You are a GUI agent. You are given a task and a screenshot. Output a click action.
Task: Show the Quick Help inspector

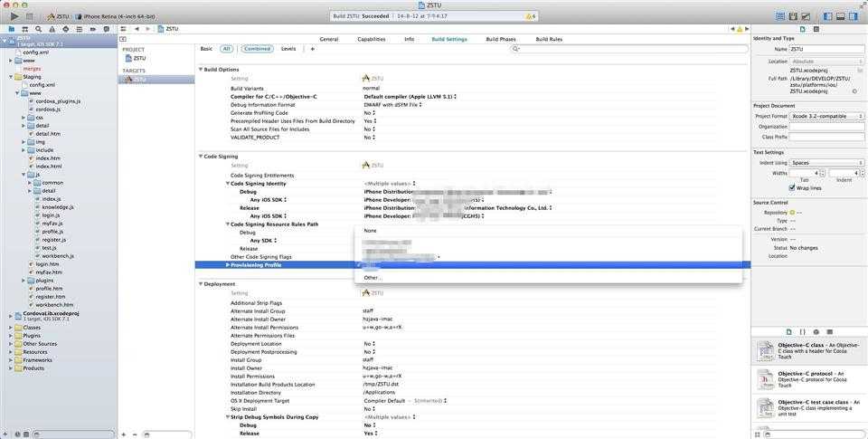tap(816, 29)
